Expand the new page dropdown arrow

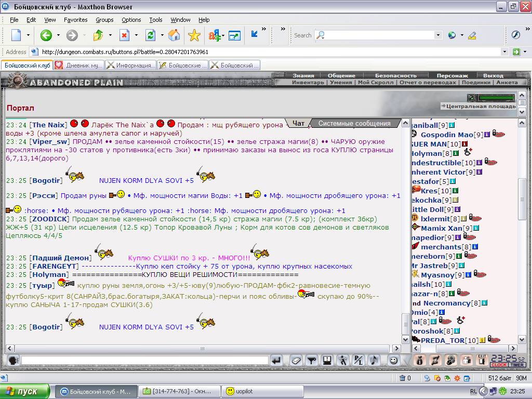tap(28, 35)
